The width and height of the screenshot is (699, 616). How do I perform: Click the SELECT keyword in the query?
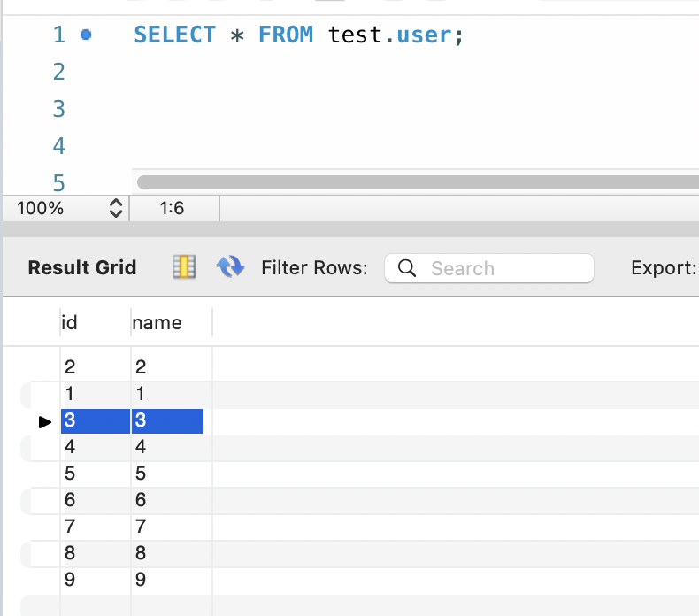[x=174, y=35]
